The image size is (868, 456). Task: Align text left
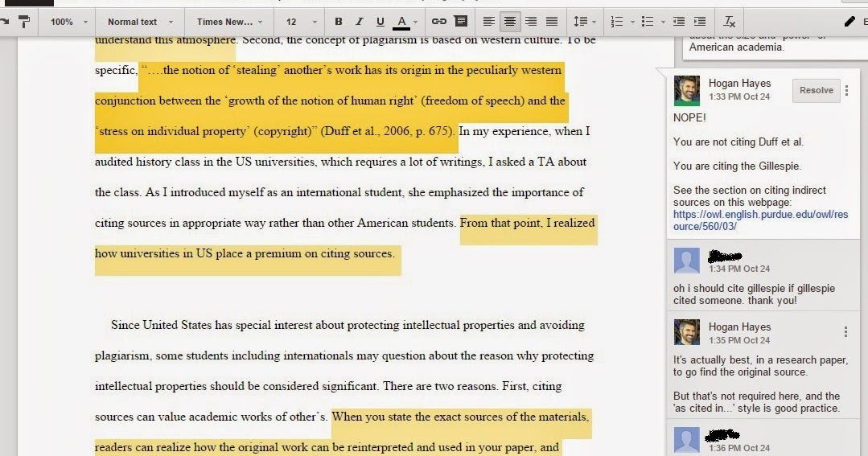pos(489,22)
